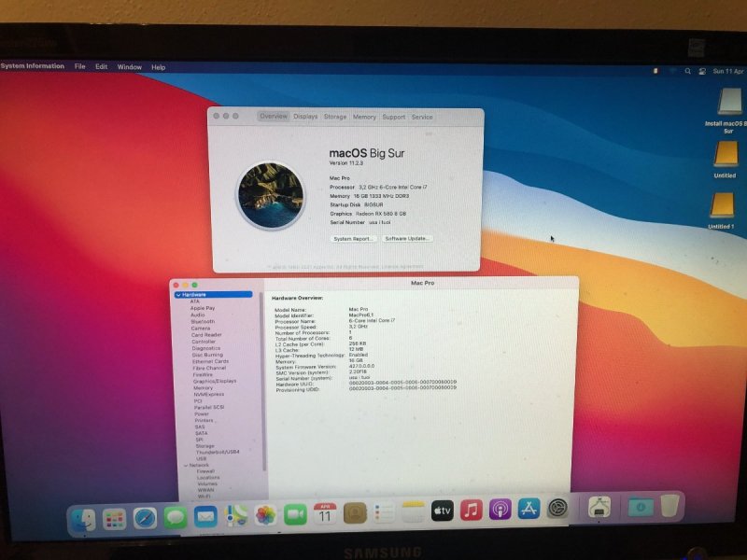The image size is (747, 560).
Task: Select USB in the sidebar
Action: coord(201,458)
